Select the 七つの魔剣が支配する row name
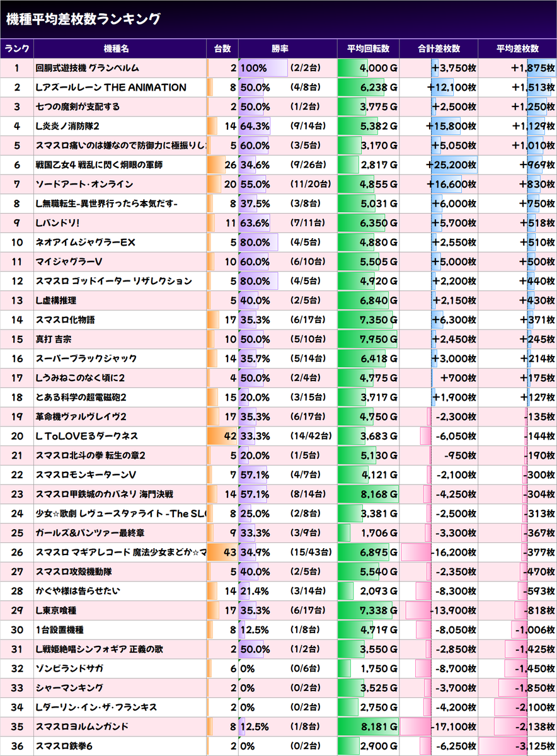 [78, 106]
